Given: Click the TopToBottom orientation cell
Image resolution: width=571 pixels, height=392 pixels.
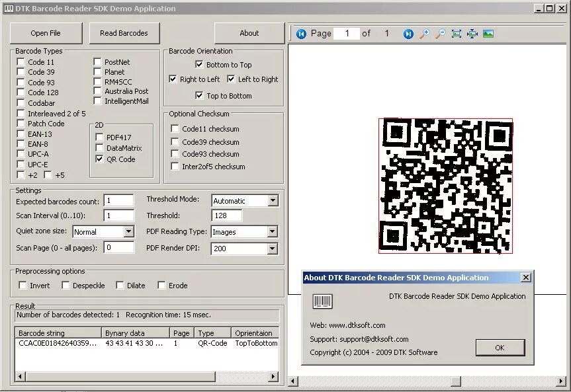Looking at the screenshot, I should pos(256,343).
